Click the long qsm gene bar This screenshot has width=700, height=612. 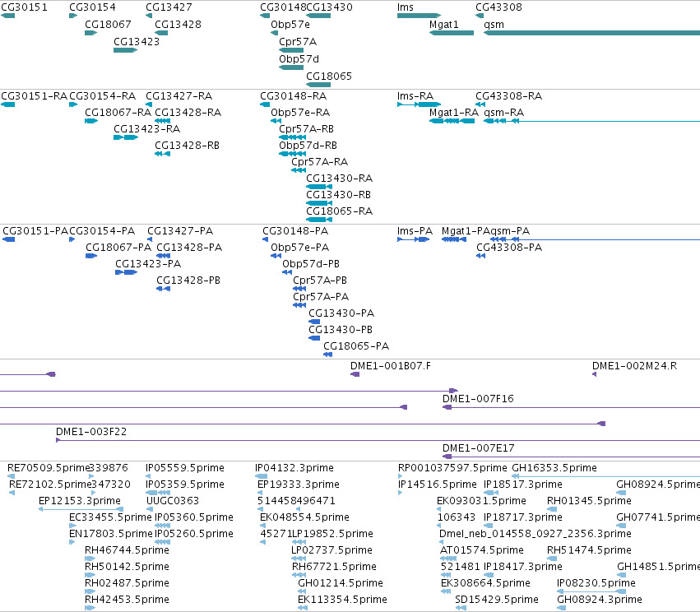[x=591, y=33]
